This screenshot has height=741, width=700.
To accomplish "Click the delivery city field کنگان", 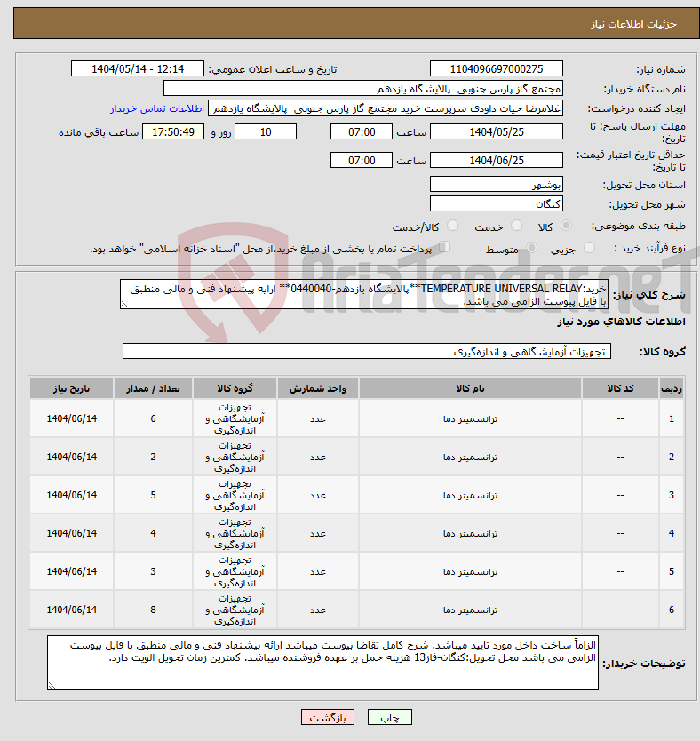I will point(497,204).
